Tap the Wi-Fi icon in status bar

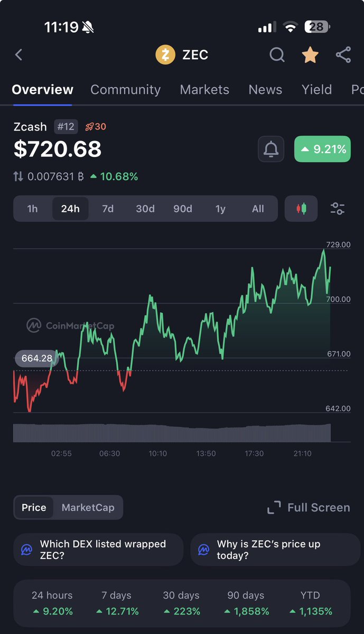pyautogui.click(x=290, y=27)
